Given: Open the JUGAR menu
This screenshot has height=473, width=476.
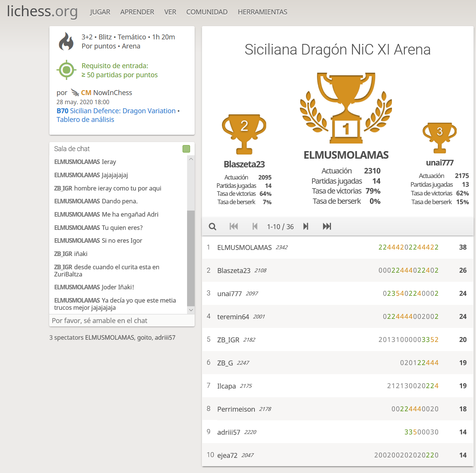Looking at the screenshot, I should [x=100, y=12].
